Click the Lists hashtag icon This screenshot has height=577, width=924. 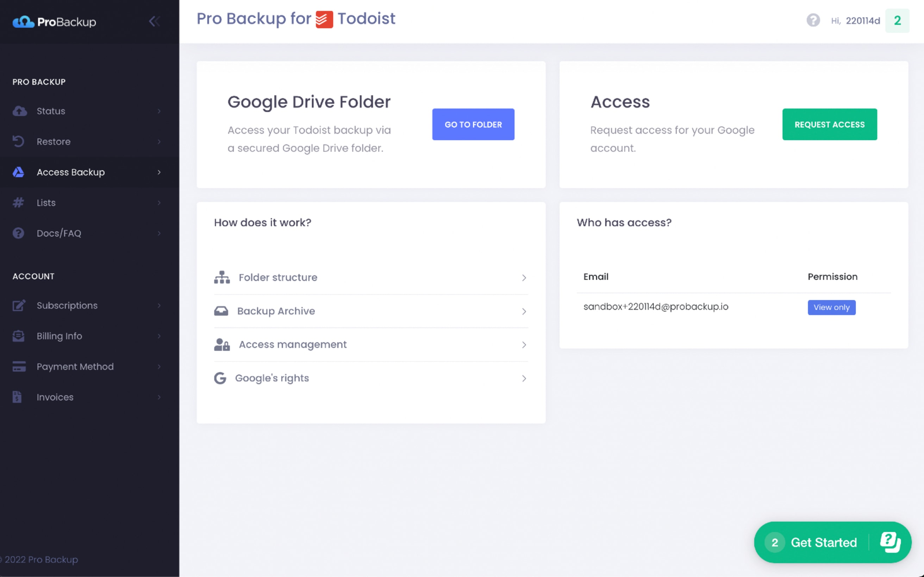(x=18, y=203)
